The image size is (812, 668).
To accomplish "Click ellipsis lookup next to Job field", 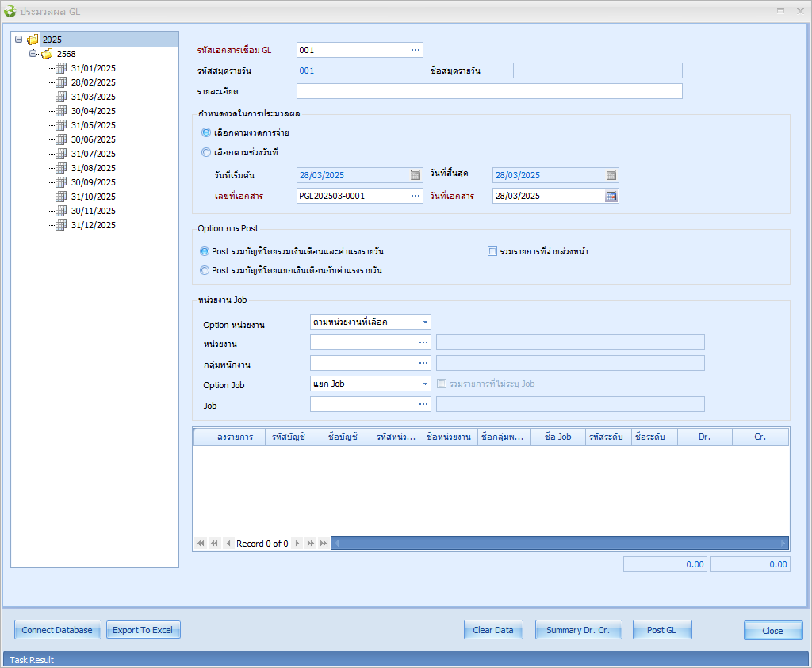I will coord(423,404).
